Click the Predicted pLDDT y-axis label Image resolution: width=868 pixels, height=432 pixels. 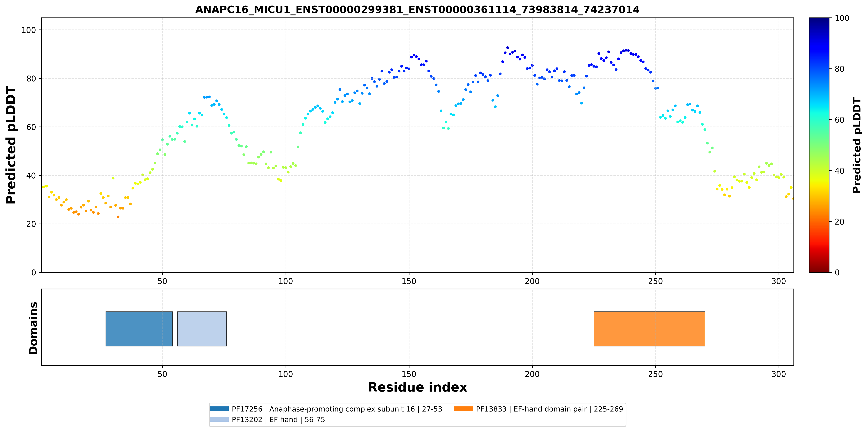tap(11, 145)
